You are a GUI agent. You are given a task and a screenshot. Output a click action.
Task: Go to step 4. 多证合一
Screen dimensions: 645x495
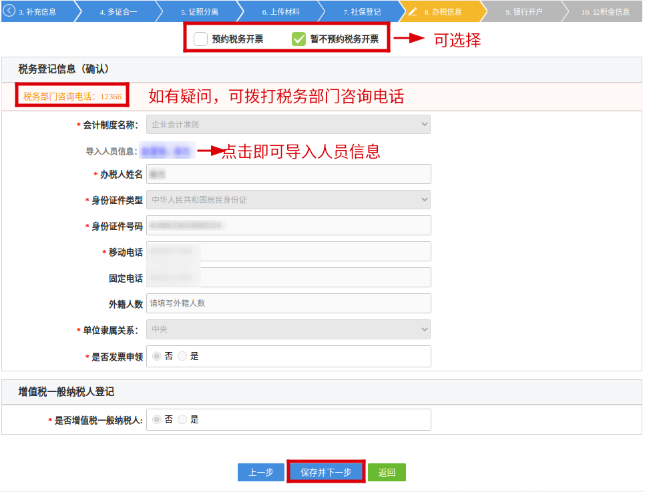tap(118, 12)
